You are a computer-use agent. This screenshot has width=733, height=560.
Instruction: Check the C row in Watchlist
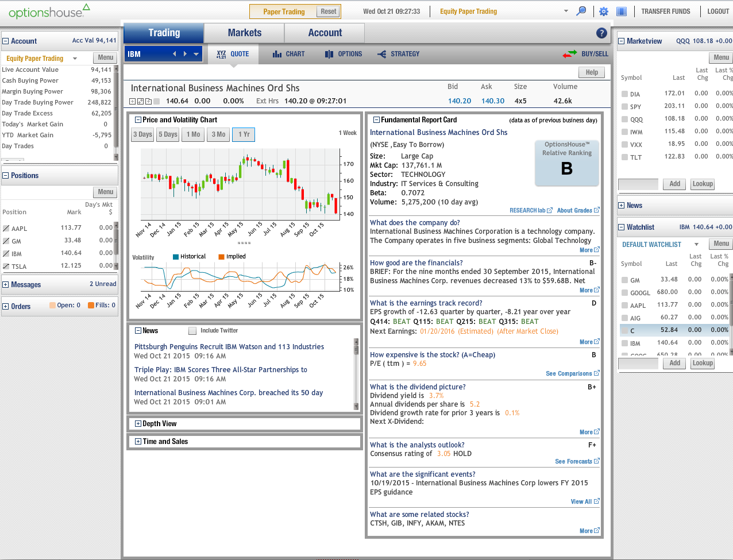click(x=624, y=330)
